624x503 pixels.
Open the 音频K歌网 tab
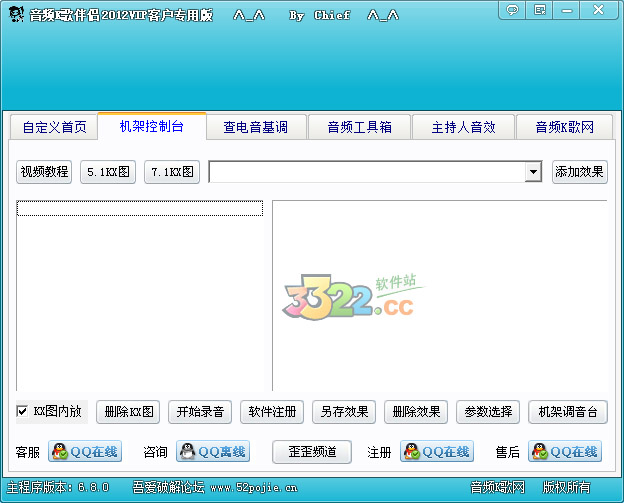click(564, 127)
